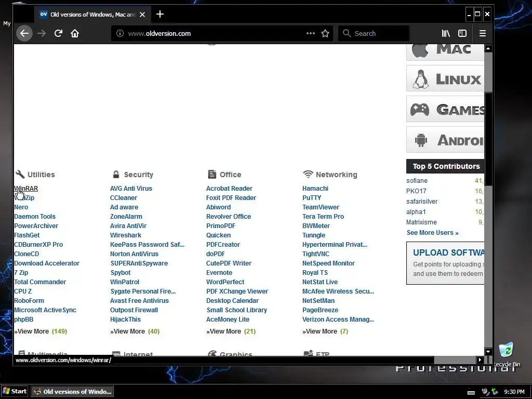
Task: Click the keyboard icon in system tray
Action: 471,392
